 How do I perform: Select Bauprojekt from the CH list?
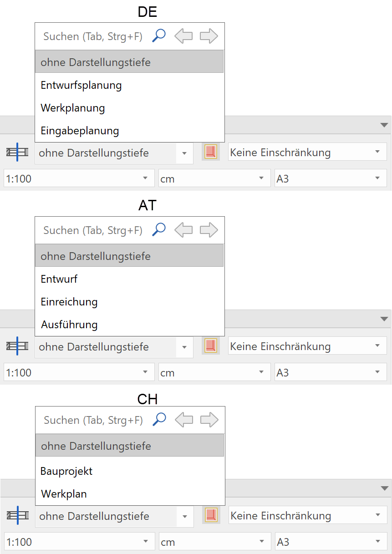point(66,471)
